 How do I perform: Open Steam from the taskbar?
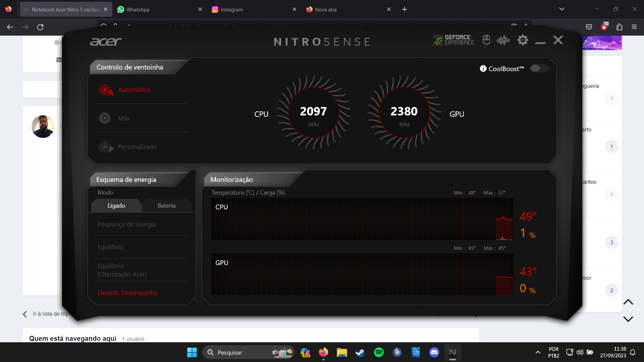[360, 352]
